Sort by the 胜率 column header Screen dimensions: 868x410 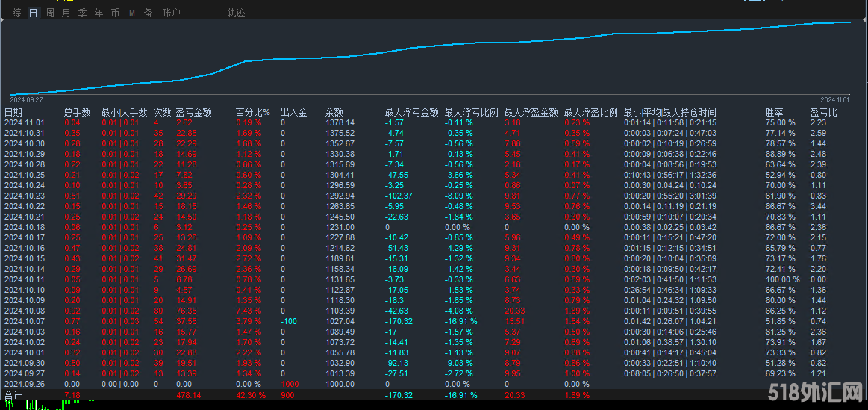point(774,112)
